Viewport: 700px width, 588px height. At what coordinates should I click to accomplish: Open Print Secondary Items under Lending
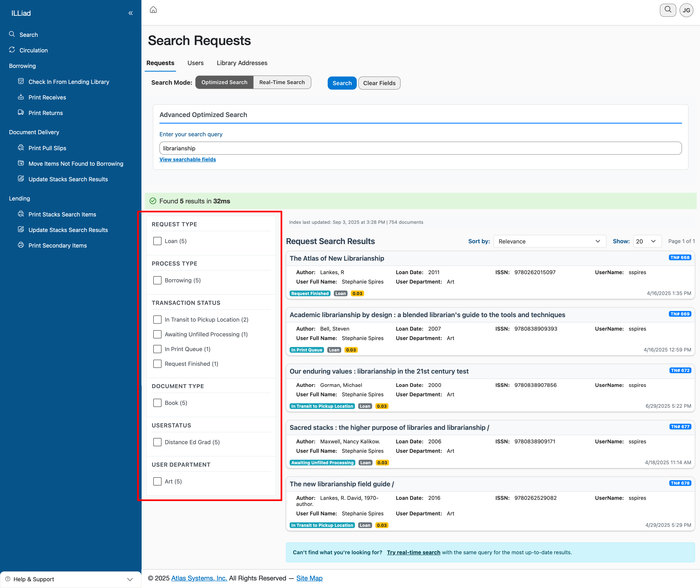(57, 245)
